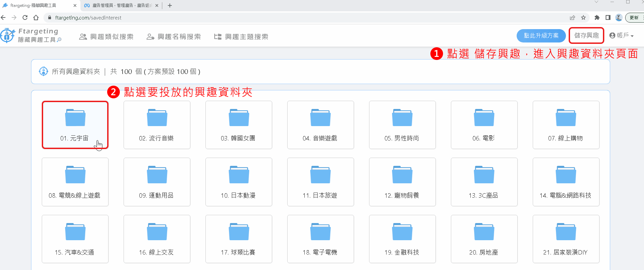Screen dimensions: 644x270
Task: Open the 10. 日本動漫 folder icon
Action: [x=239, y=174]
